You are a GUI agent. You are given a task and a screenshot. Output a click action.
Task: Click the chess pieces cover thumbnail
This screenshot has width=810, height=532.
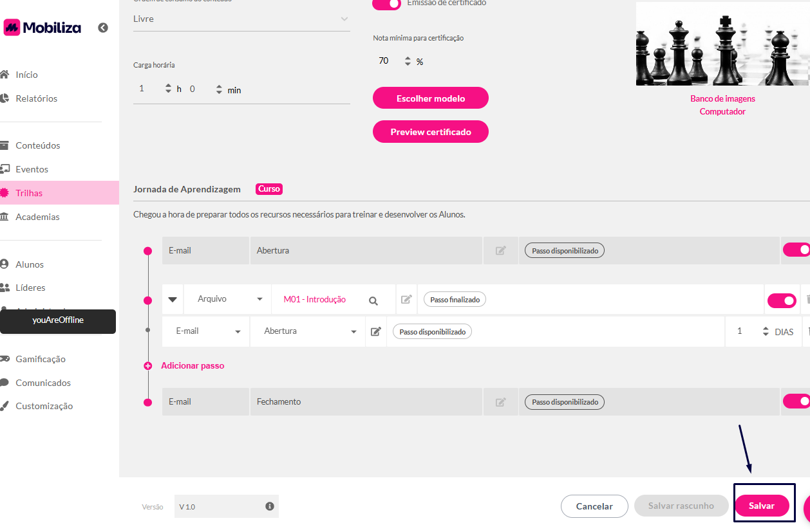coord(722,44)
